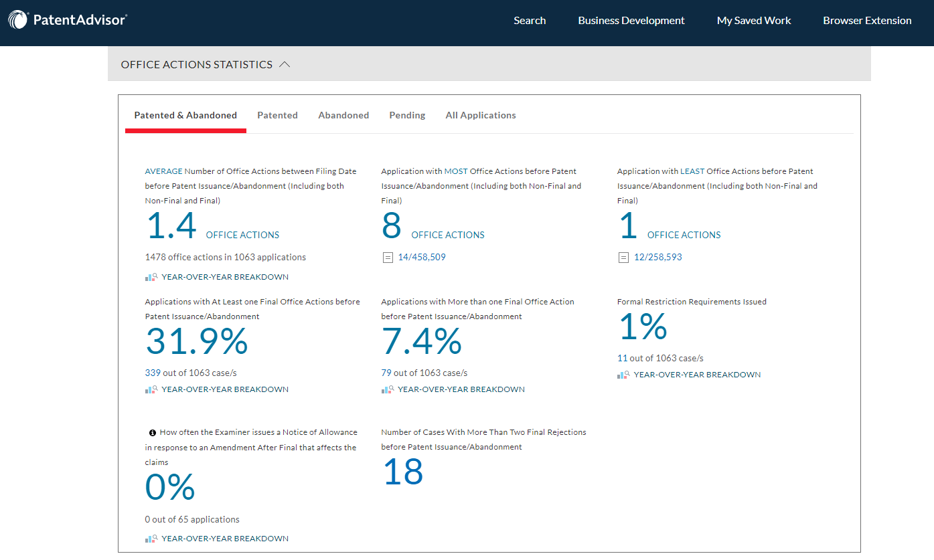Click the 339 cases count link
Image resolution: width=934 pixels, height=560 pixels.
153,373
